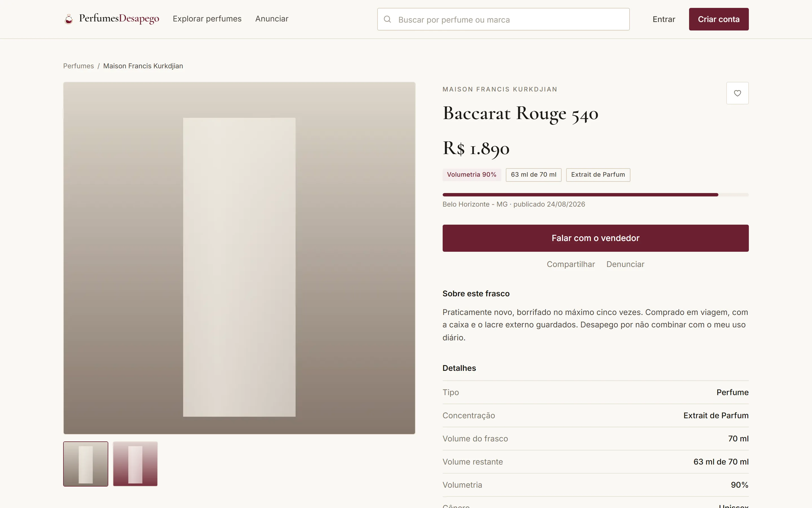Click the Baccarat Rouge 540 title
812x508 pixels.
[520, 113]
